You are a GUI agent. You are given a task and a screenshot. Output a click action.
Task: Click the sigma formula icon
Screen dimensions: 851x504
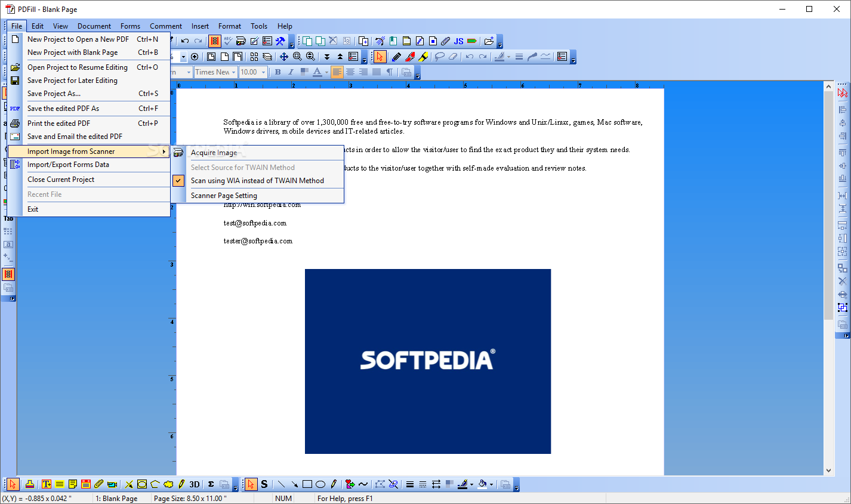pyautogui.click(x=211, y=484)
